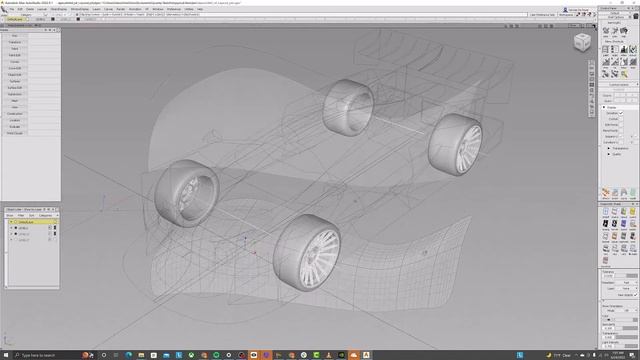This screenshot has height=360, width=640.
Task: Toggle the Edit Points checkbox
Action: point(621,125)
